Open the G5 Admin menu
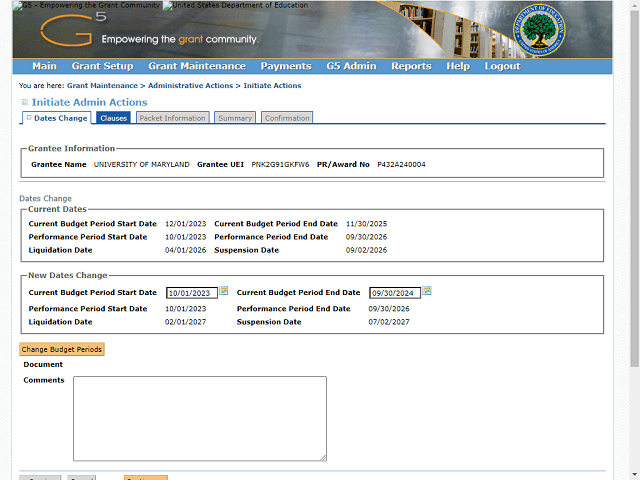The image size is (640, 480). point(351,66)
